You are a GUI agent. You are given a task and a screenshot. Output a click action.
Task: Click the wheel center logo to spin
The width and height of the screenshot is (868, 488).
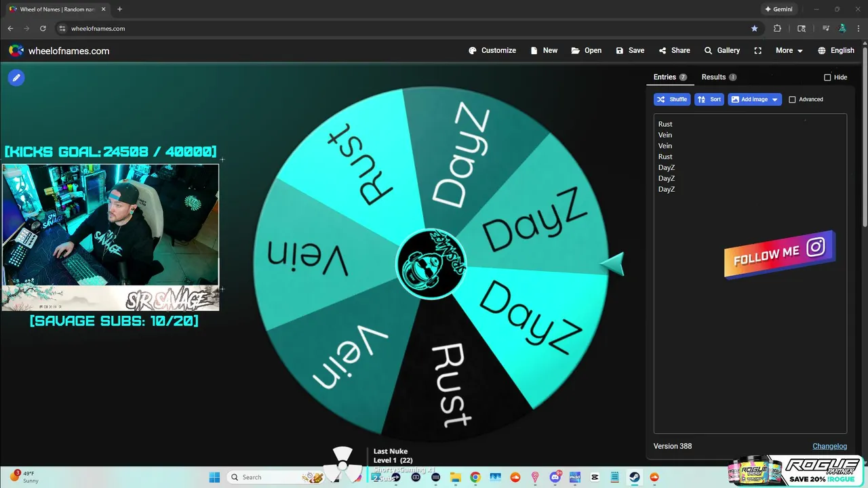(430, 264)
